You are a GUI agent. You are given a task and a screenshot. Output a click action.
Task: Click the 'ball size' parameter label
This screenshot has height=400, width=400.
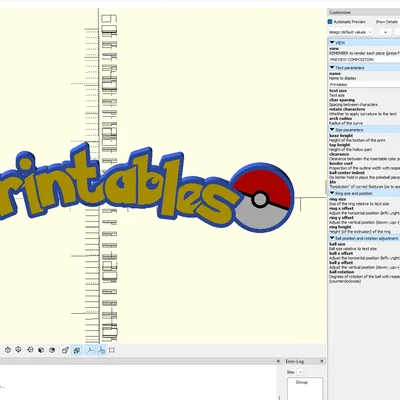click(x=337, y=244)
